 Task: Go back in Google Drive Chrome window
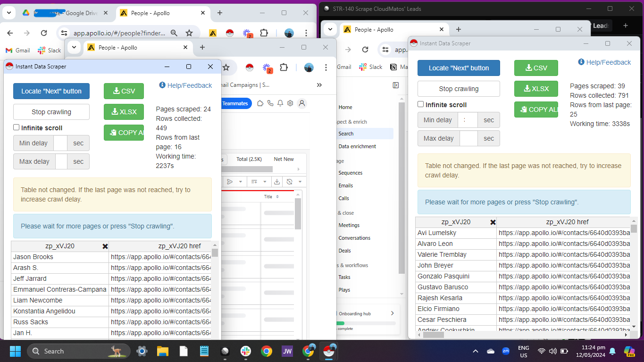point(10,33)
